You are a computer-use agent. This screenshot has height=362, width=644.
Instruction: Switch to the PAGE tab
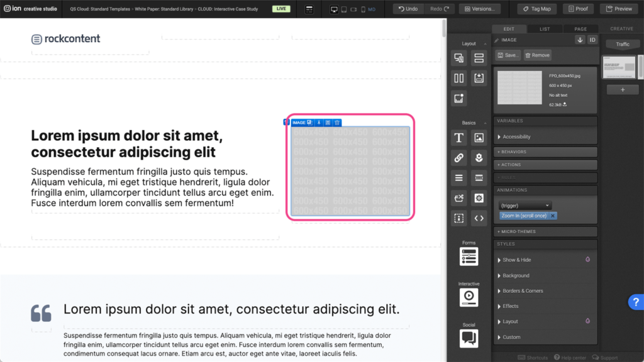point(580,29)
